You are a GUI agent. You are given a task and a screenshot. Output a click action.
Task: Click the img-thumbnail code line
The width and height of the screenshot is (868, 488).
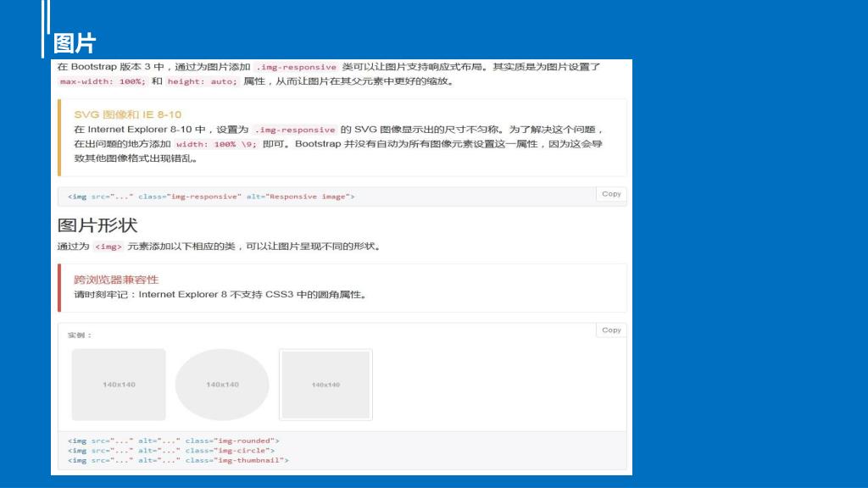pyautogui.click(x=178, y=460)
